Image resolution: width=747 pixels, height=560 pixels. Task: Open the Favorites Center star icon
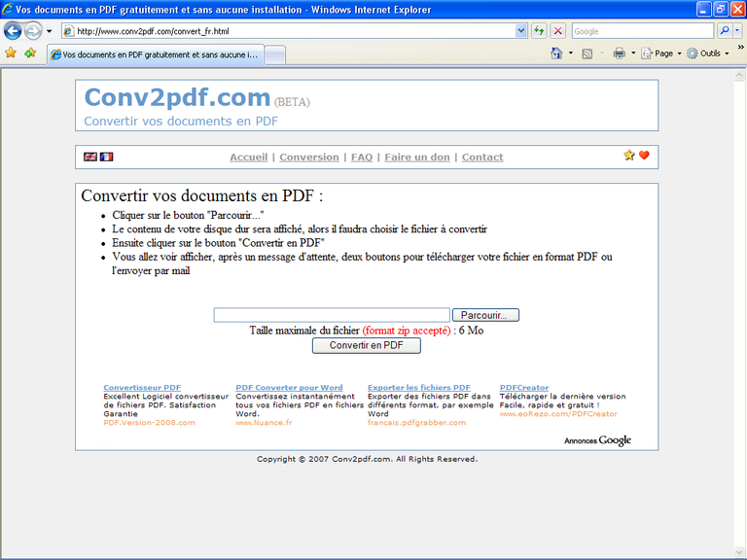[11, 52]
